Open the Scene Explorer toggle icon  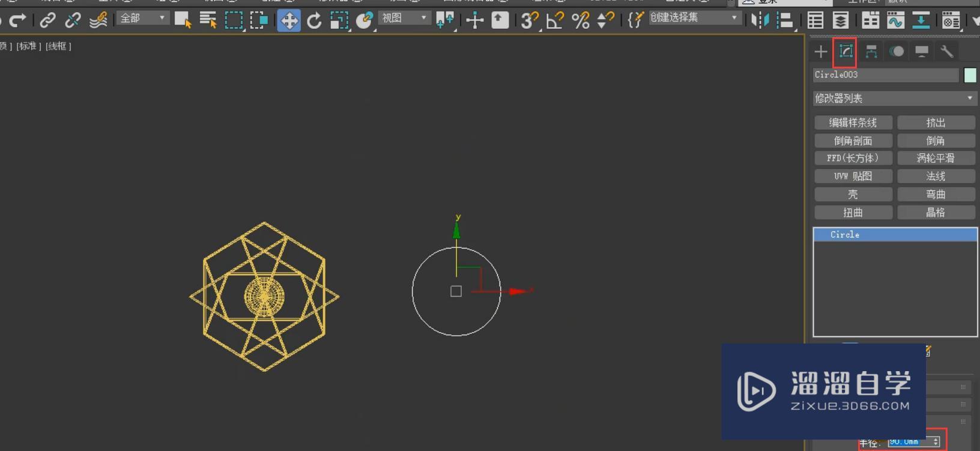click(x=815, y=20)
